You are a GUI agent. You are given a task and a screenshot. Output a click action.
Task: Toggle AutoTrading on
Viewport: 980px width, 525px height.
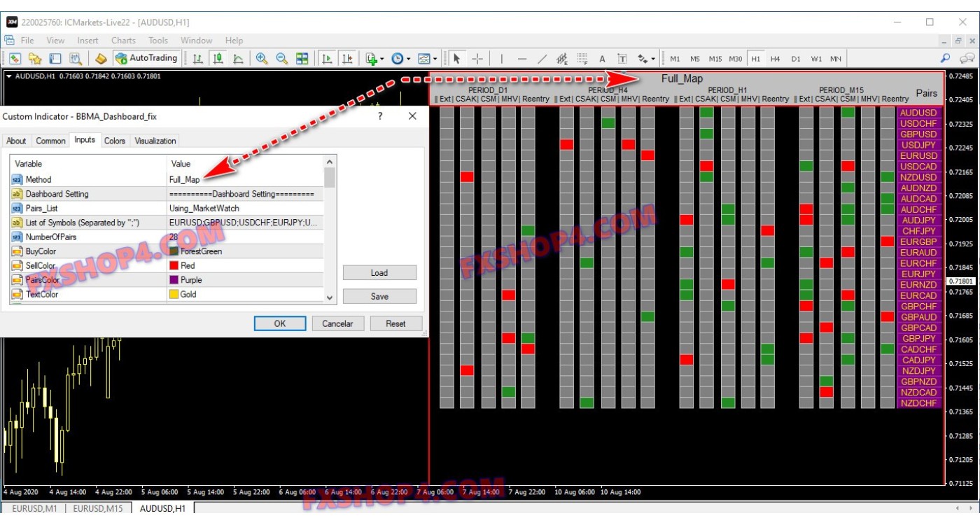147,58
